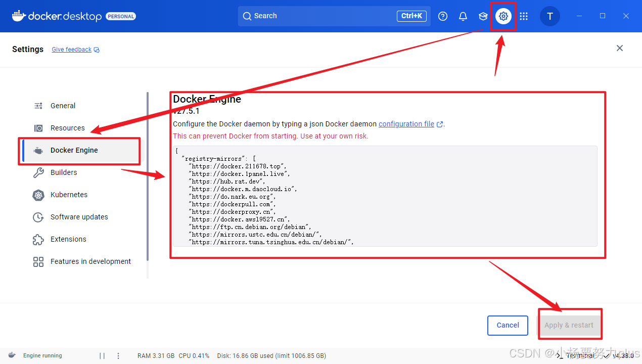The width and height of the screenshot is (642, 364).
Task: Click the General sliders icon
Action: [x=38, y=106]
